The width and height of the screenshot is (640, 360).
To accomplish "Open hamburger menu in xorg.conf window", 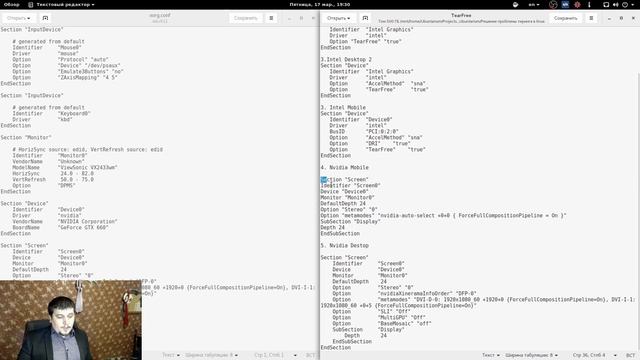I will click(x=271, y=18).
